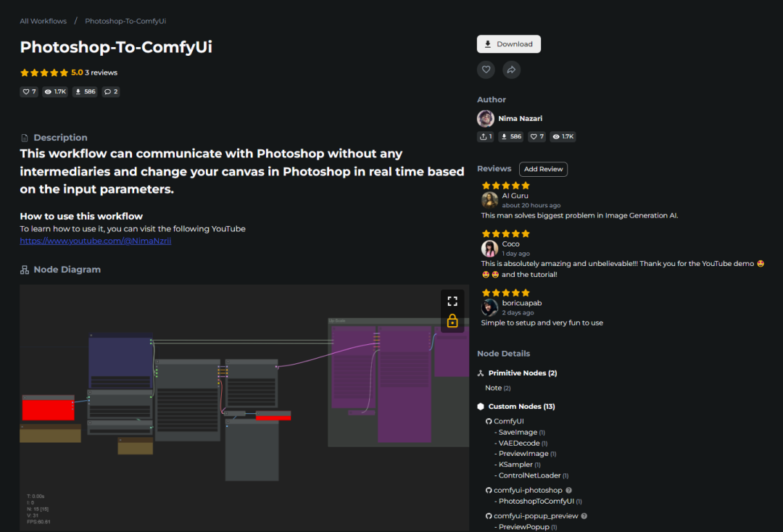Image resolution: width=783 pixels, height=532 pixels.
Task: Open the ComfyUI GitHub repository entry
Action: pos(508,421)
